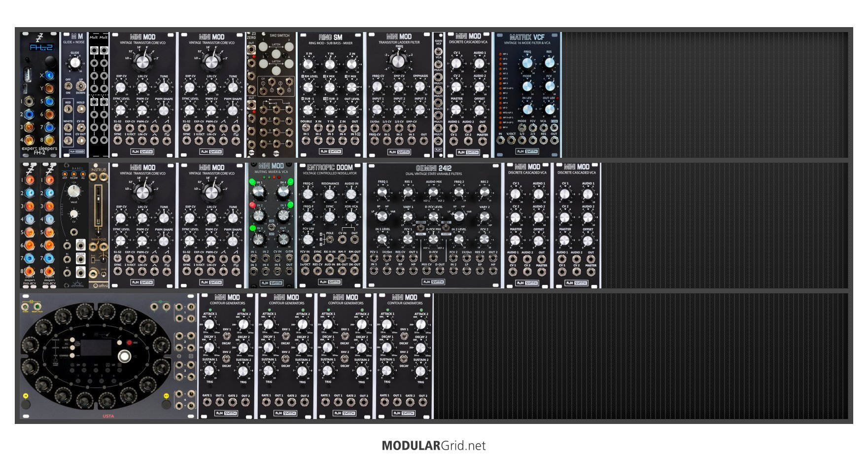Click the CV OUT jack on Glide + Noise
Screen dimensions: 868x456
[x=81, y=140]
